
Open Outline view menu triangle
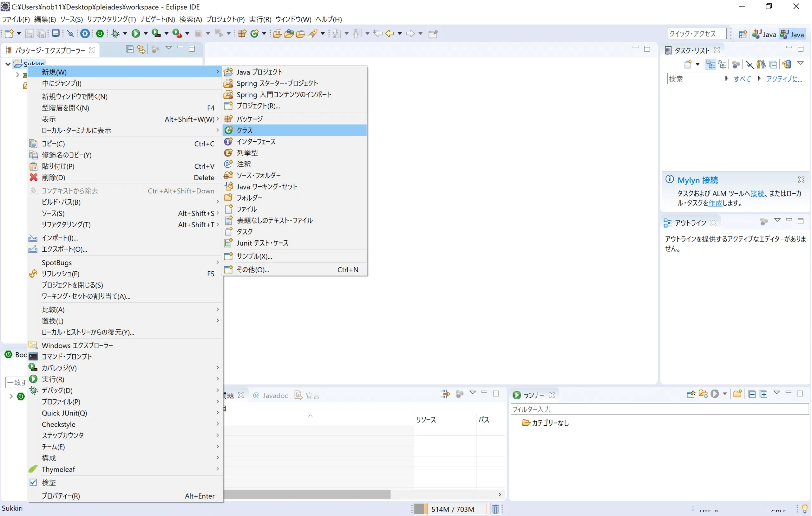[x=777, y=220]
